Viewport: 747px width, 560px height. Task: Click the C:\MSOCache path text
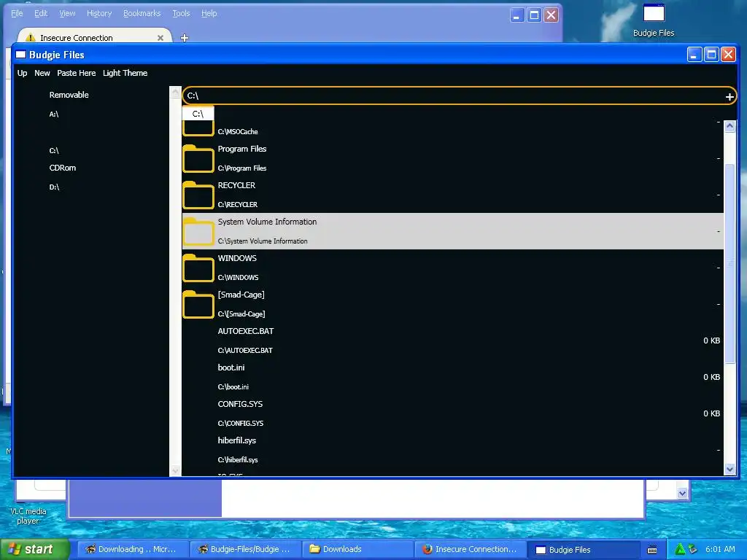(238, 131)
